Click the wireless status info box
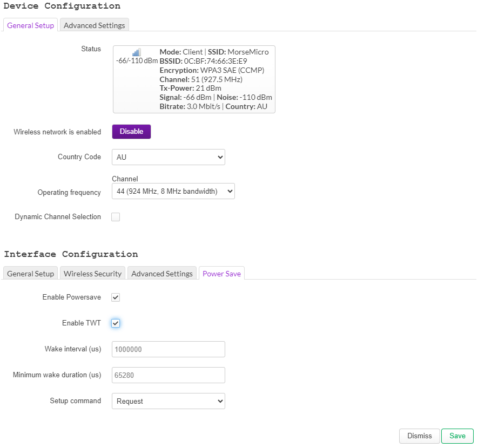This screenshot has width=478, height=448. click(216, 79)
